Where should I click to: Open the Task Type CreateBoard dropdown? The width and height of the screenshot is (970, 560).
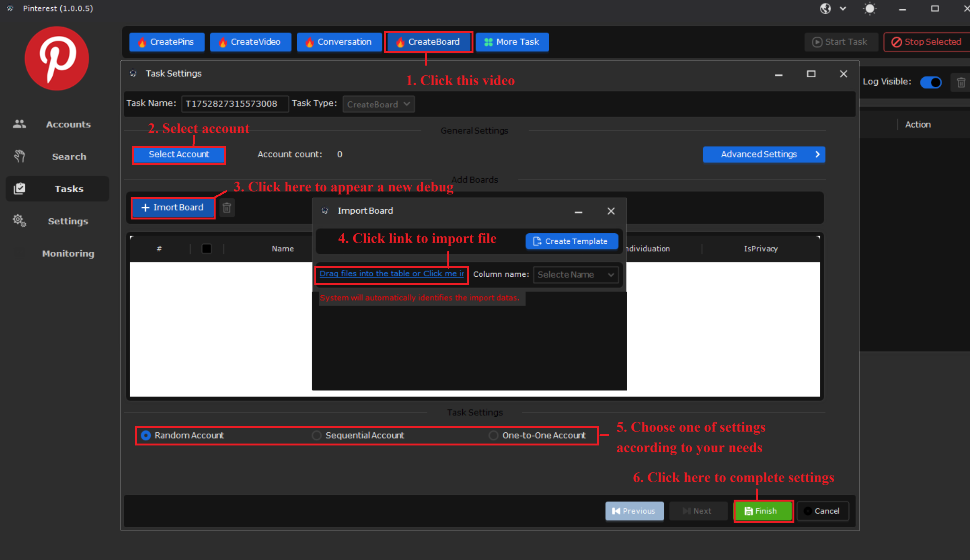pos(379,104)
